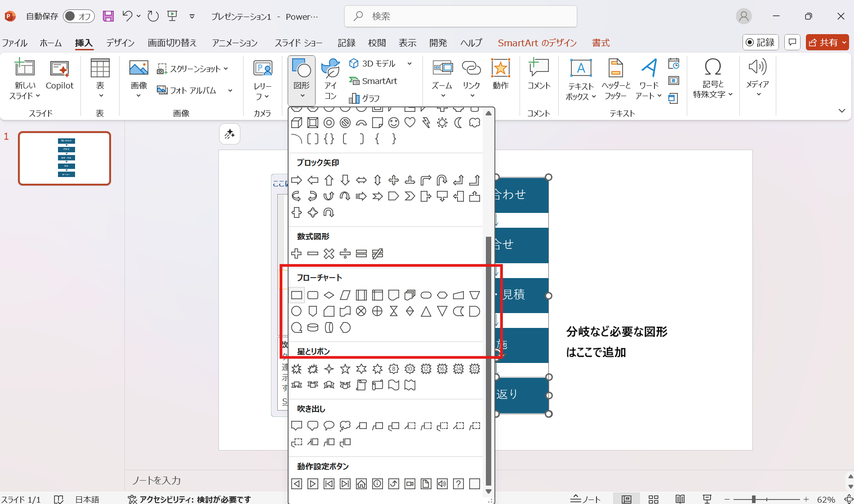Choose the 5-point star shape

[x=345, y=369]
